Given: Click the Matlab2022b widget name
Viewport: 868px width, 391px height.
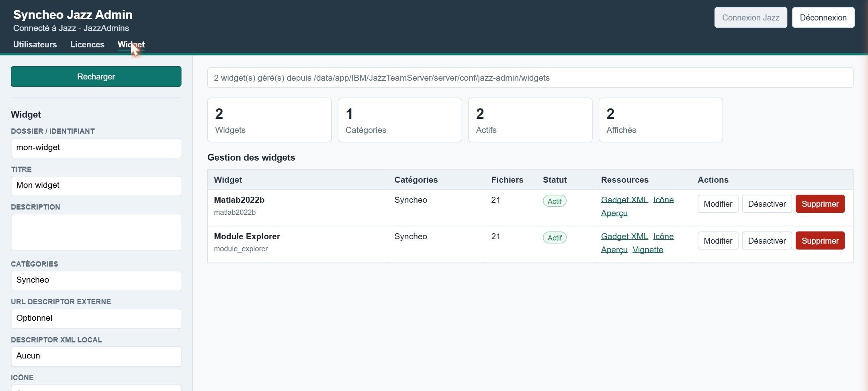Looking at the screenshot, I should click(239, 200).
